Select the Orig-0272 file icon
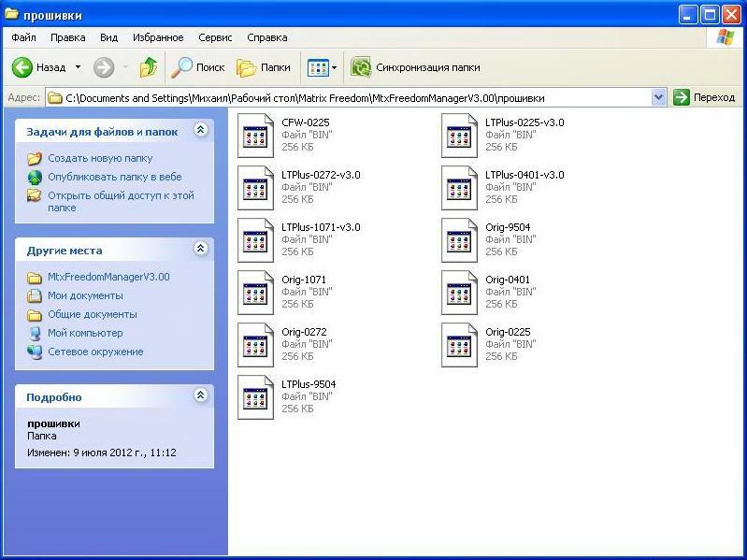Screen dimensions: 747x560 pos(256,345)
